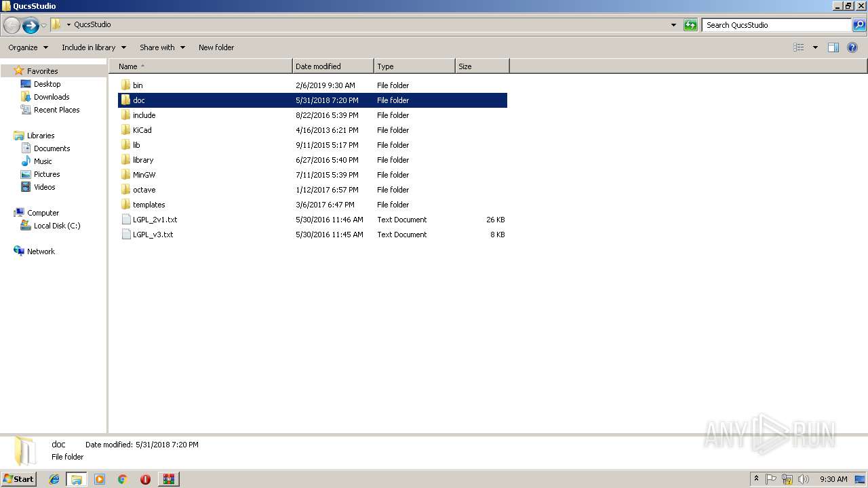
Task: Click the Search QucsStudio field
Action: tap(776, 25)
